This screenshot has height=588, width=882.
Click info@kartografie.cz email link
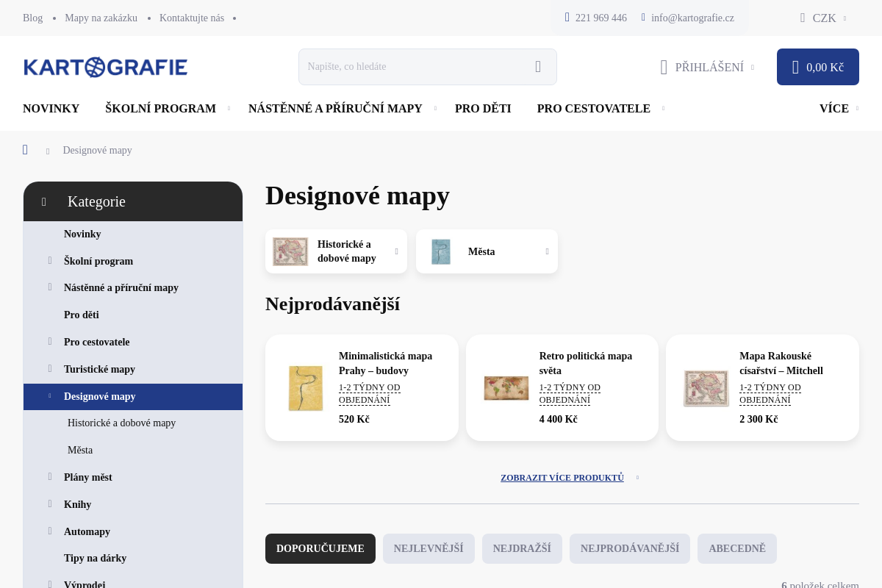pos(692,18)
